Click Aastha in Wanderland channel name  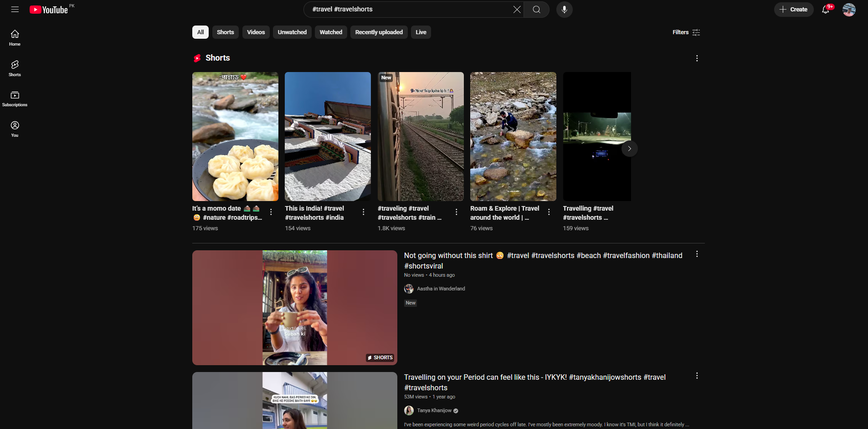(x=441, y=289)
